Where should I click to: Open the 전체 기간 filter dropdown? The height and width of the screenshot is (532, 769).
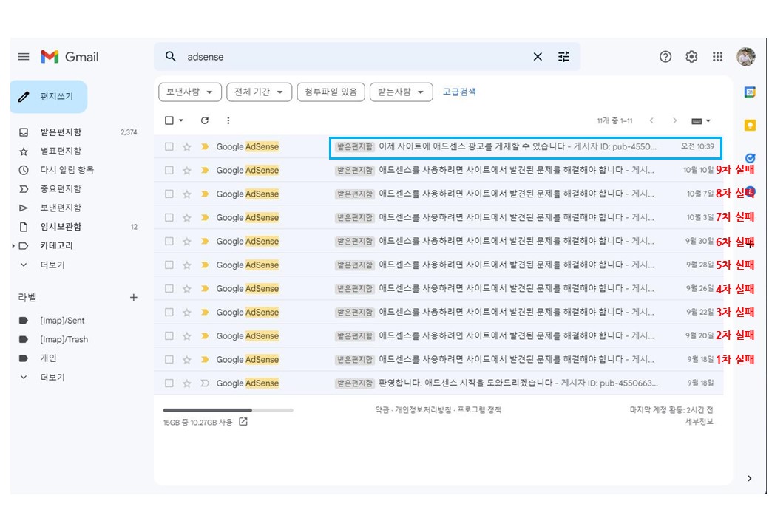(x=259, y=92)
